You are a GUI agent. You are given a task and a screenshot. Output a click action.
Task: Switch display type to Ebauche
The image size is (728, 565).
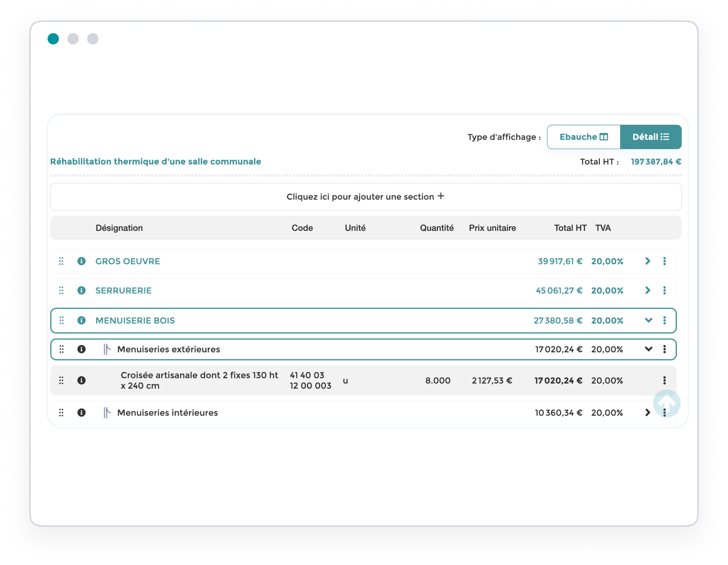[x=583, y=137]
